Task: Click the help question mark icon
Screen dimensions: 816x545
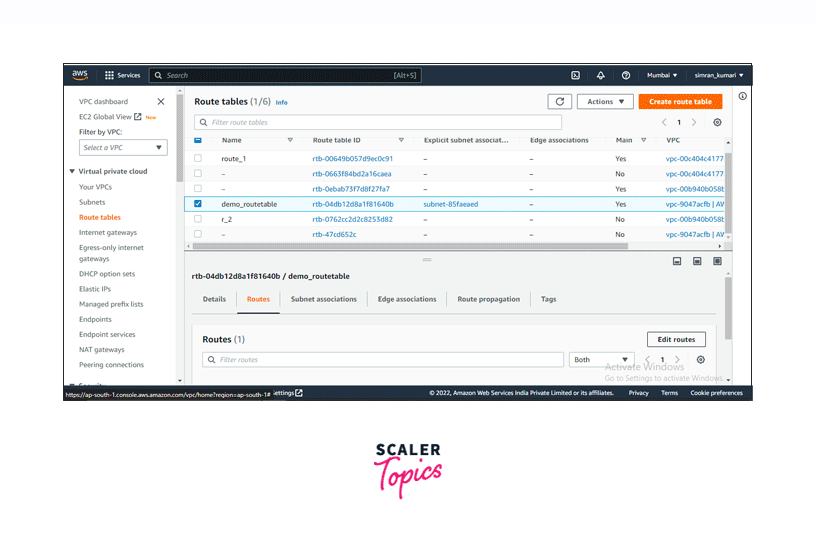Action: click(626, 75)
